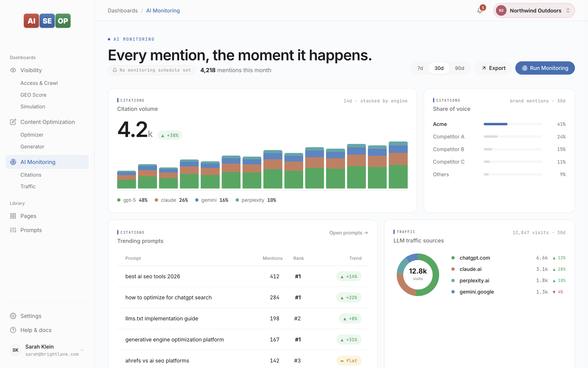Open the Generator page
Screen dimensions: 588x368
[x=32, y=147]
